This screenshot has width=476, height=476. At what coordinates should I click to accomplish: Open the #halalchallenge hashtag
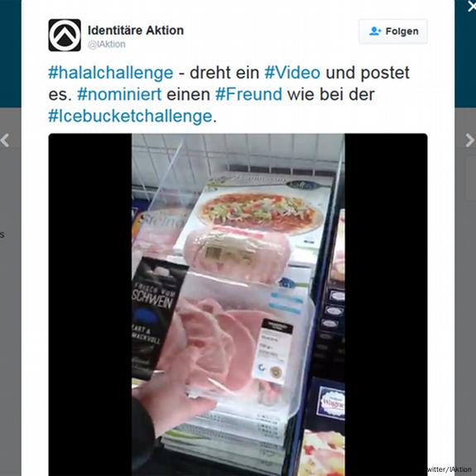tap(111, 73)
